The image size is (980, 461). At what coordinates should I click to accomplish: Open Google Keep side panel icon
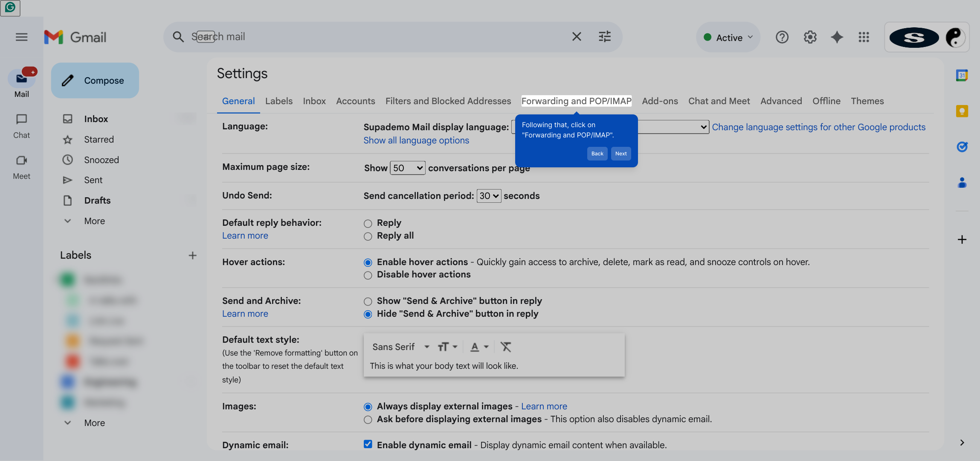(x=962, y=111)
